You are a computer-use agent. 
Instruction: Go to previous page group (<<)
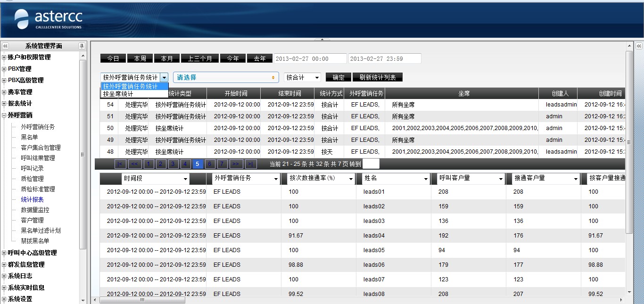[135, 164]
